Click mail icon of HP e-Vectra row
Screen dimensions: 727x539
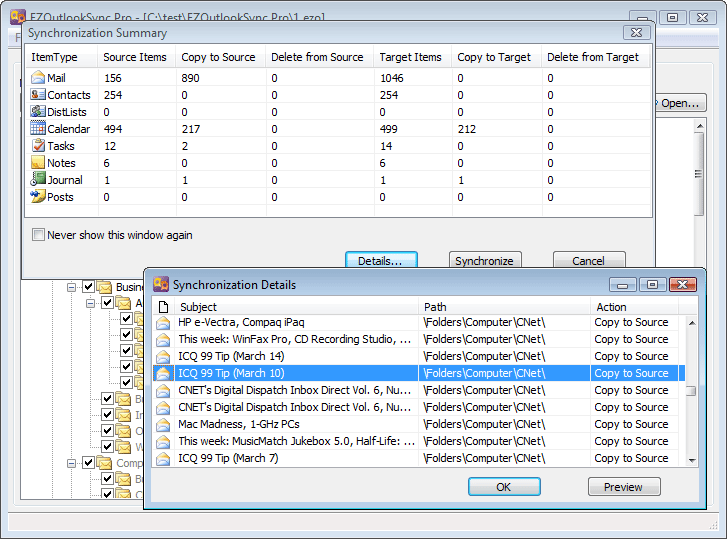pyautogui.click(x=163, y=323)
